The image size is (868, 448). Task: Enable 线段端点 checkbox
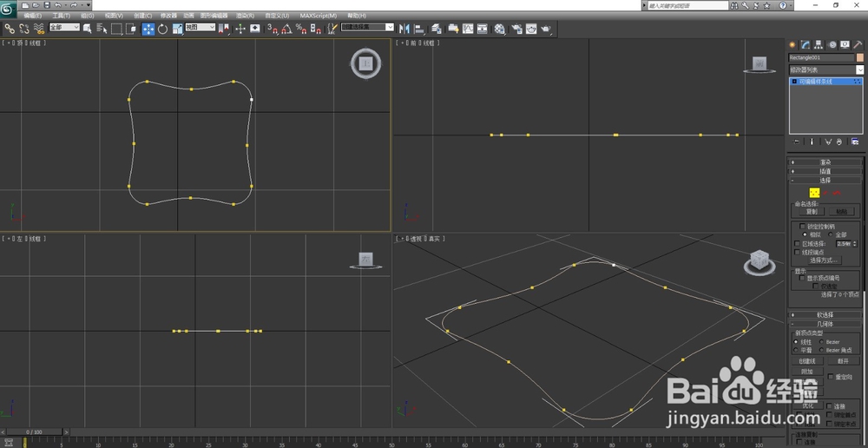point(797,252)
